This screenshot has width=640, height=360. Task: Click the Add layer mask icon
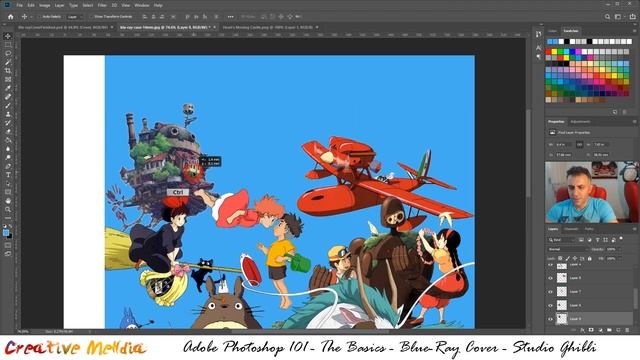click(591, 330)
